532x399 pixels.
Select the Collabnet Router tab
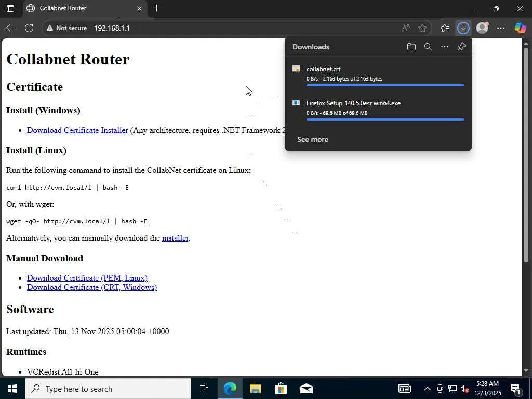pos(85,8)
